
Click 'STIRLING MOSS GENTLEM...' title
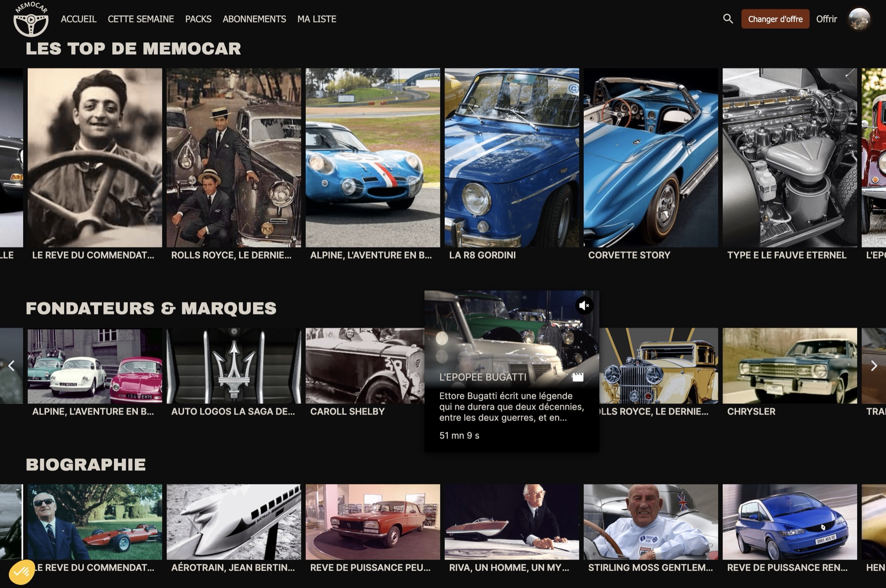(x=651, y=568)
